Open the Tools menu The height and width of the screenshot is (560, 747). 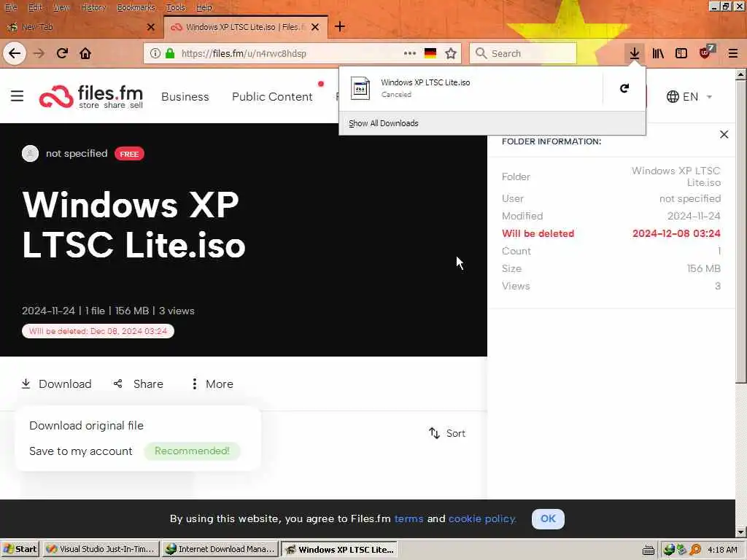(x=176, y=7)
